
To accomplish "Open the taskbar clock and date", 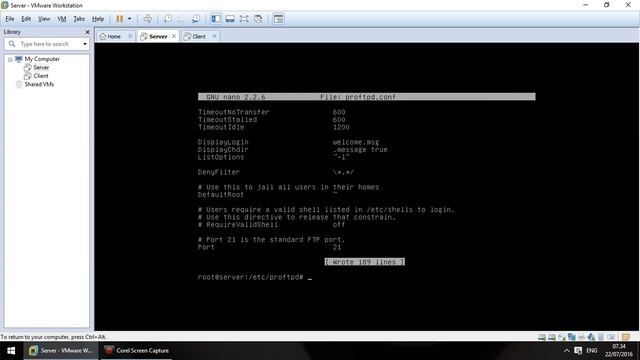I will coord(619,351).
